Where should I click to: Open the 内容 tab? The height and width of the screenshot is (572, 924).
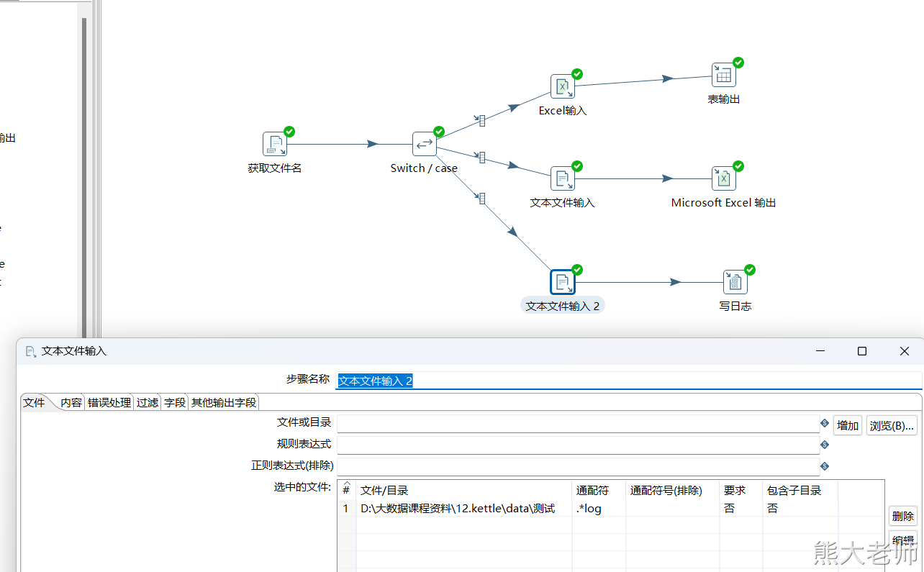click(x=71, y=403)
